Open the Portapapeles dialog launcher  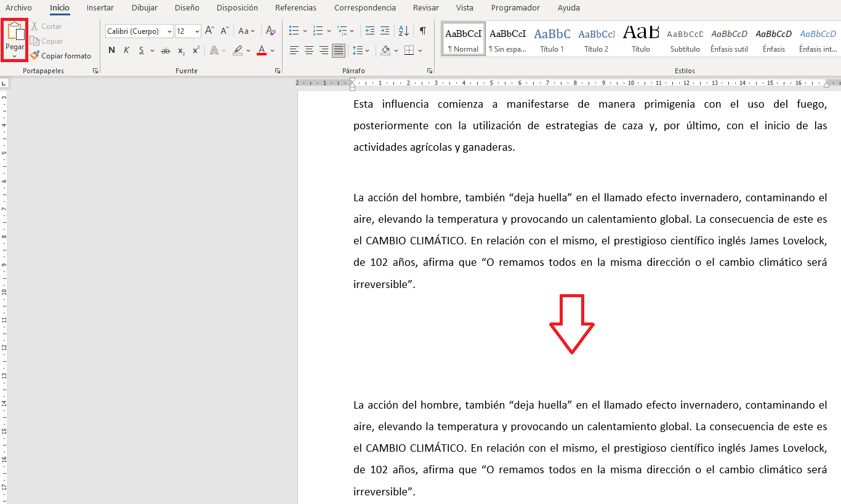point(95,71)
